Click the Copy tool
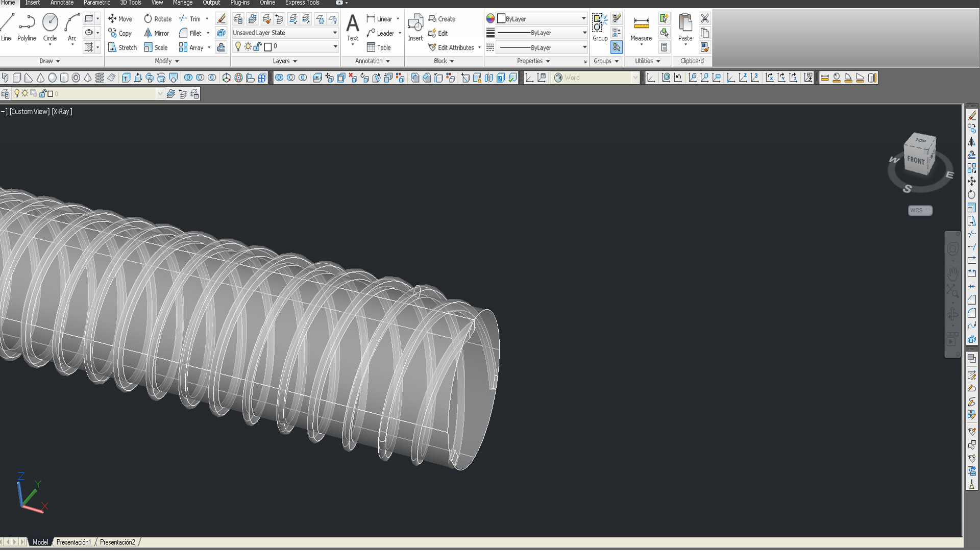 [120, 33]
